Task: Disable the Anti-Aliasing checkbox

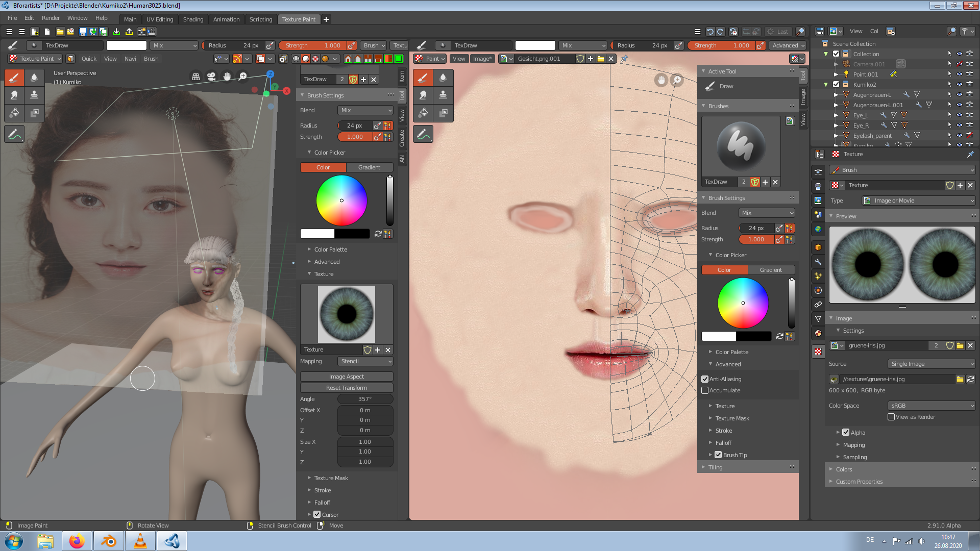Action: pos(705,379)
